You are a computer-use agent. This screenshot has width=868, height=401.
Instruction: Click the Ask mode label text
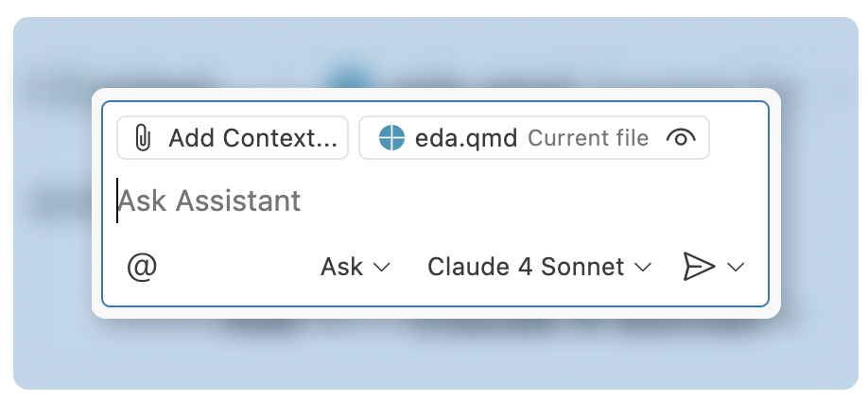point(342,268)
